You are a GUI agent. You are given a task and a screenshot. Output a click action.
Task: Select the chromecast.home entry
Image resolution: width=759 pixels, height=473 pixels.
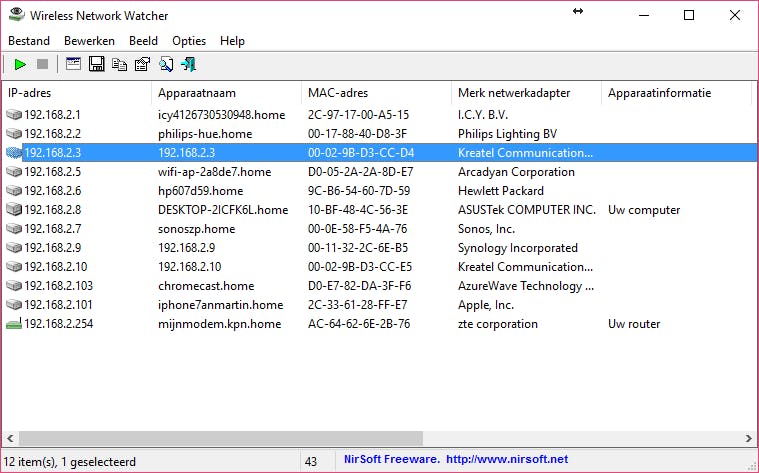click(x=206, y=286)
